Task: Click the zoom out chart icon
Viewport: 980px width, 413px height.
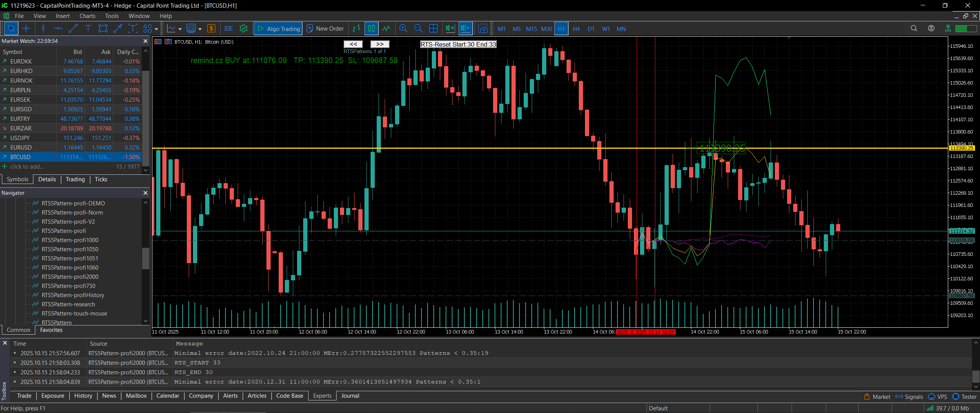Action: (x=418, y=29)
